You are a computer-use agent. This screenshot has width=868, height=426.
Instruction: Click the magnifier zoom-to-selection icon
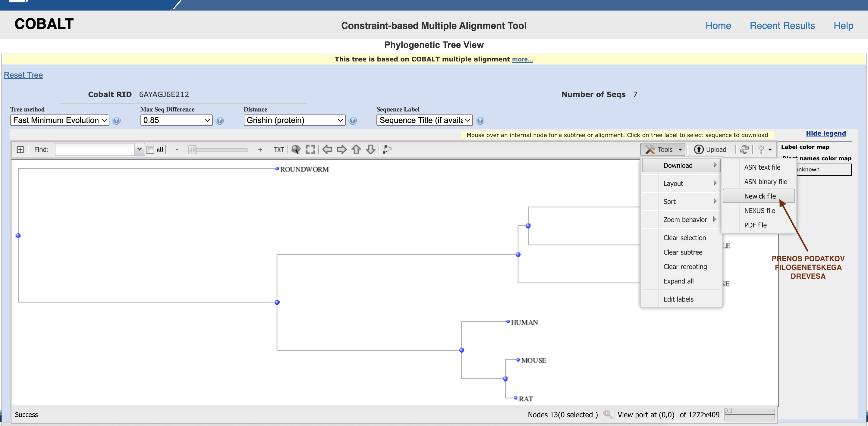tap(296, 149)
